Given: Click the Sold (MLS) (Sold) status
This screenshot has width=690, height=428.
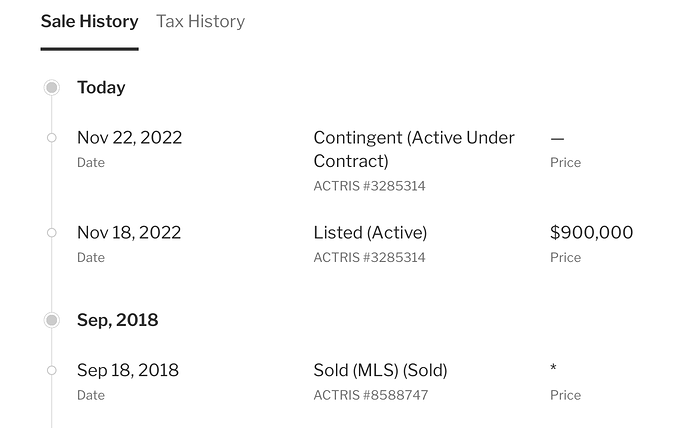Looking at the screenshot, I should [380, 370].
